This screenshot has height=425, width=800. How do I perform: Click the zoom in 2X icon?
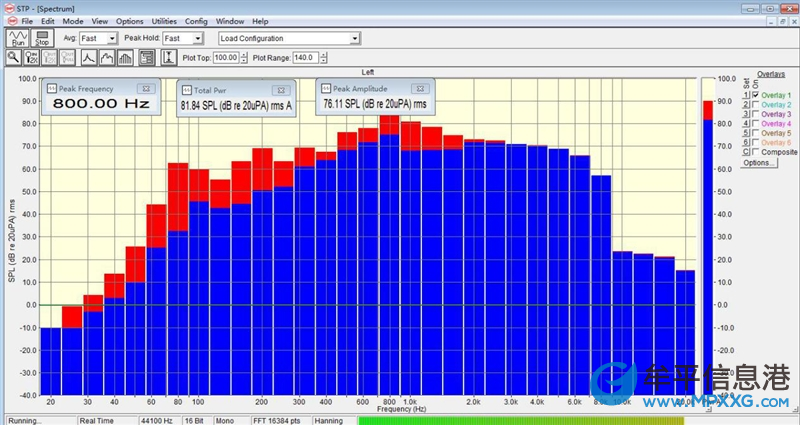pos(33,58)
